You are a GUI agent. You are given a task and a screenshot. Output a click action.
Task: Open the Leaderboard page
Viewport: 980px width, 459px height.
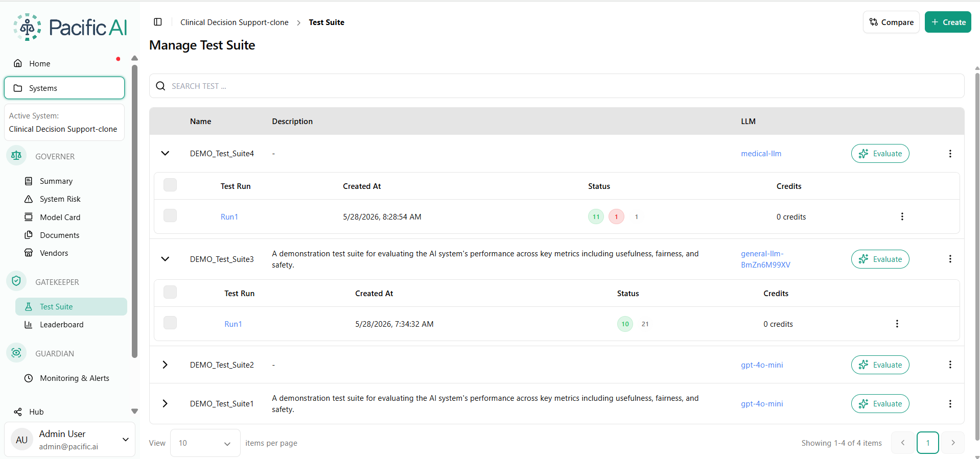(x=61, y=325)
